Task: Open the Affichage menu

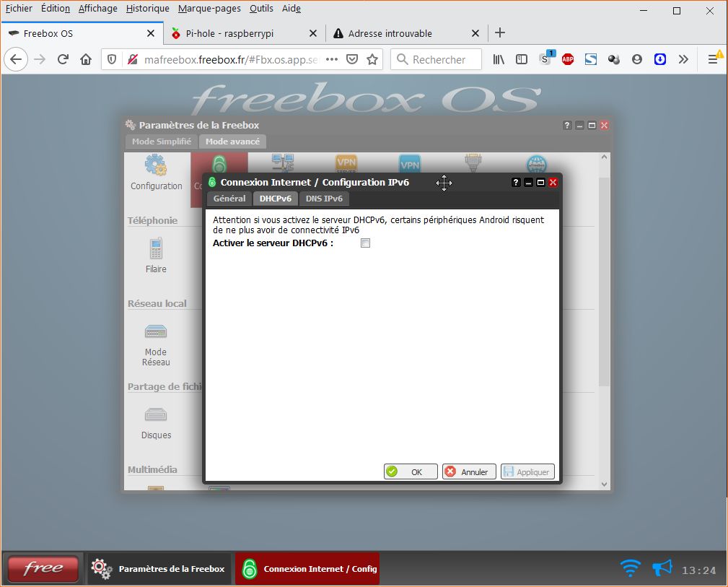Action: [x=97, y=9]
